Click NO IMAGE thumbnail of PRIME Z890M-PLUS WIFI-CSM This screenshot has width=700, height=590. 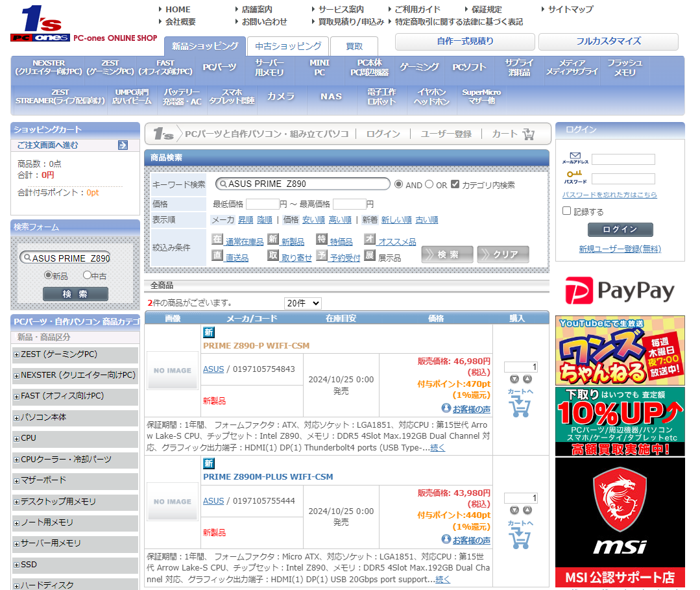tap(173, 502)
